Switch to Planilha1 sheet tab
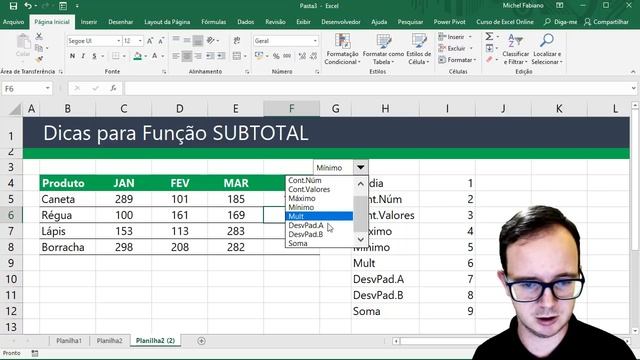This screenshot has width=640, height=360. click(x=69, y=340)
